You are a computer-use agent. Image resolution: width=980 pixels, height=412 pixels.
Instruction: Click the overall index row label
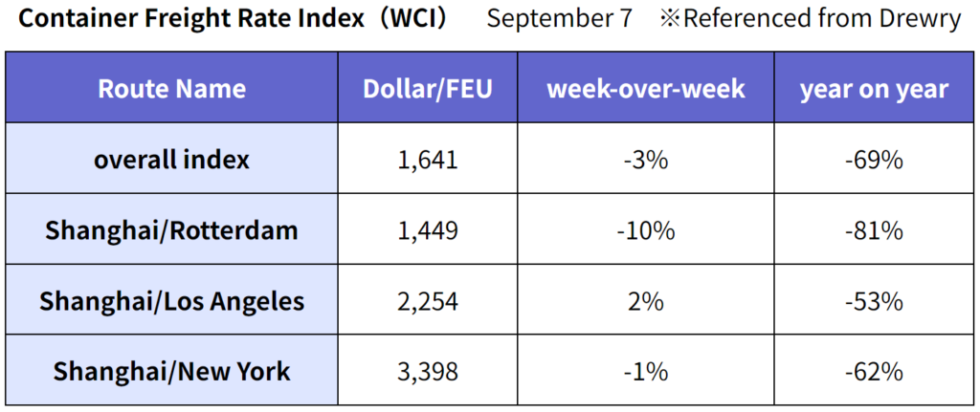tap(172, 159)
